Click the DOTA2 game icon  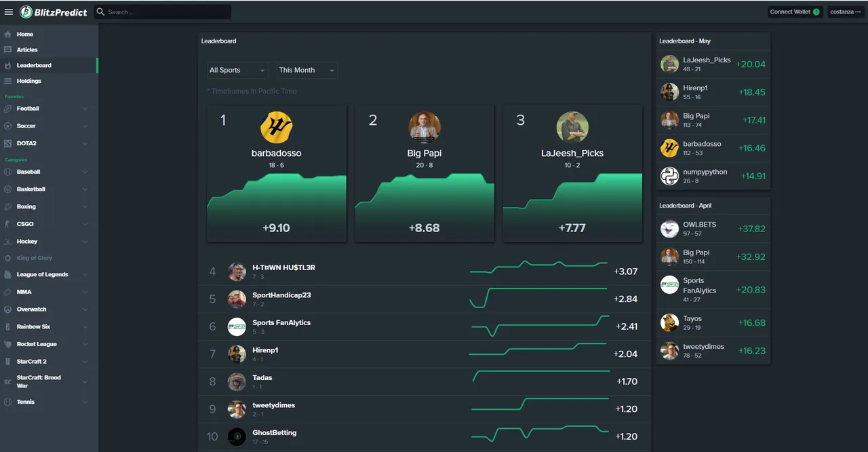pos(7,143)
